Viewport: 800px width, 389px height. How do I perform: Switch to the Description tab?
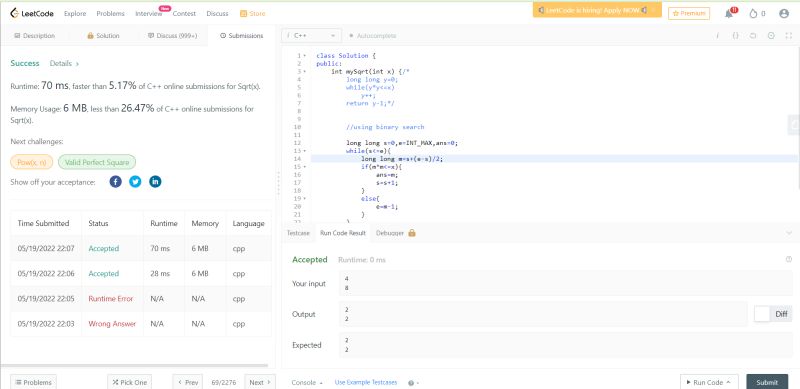[x=35, y=36]
